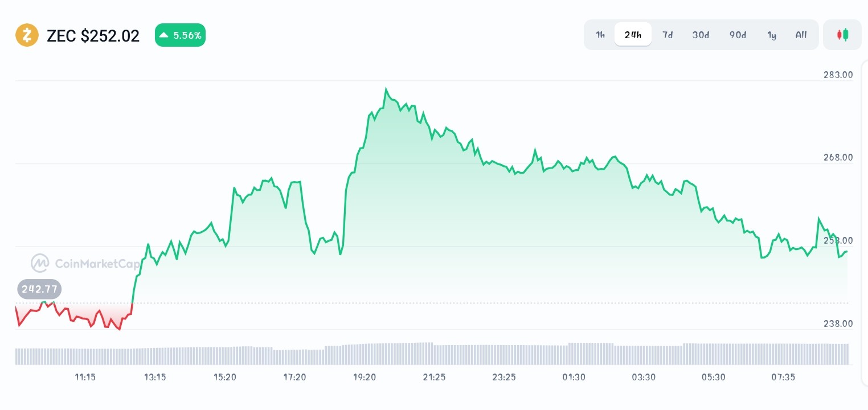
Task: Click the 19:20 time axis label
Action: pyautogui.click(x=365, y=377)
